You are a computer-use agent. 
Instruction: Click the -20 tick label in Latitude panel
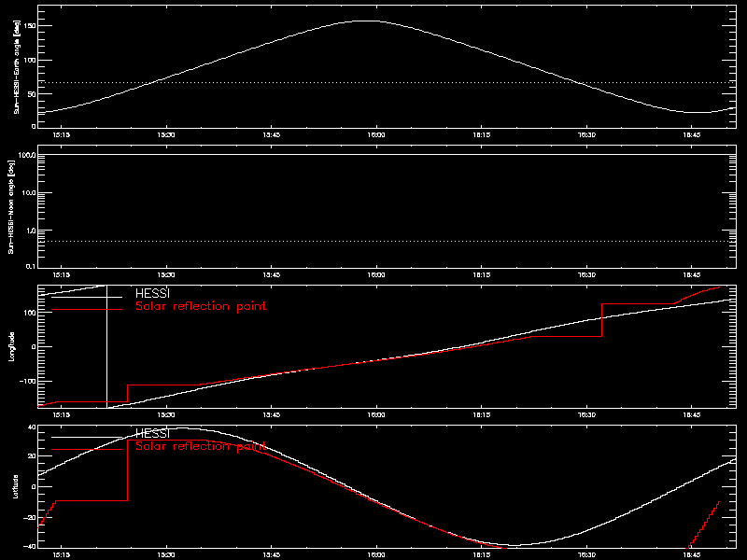(x=30, y=518)
